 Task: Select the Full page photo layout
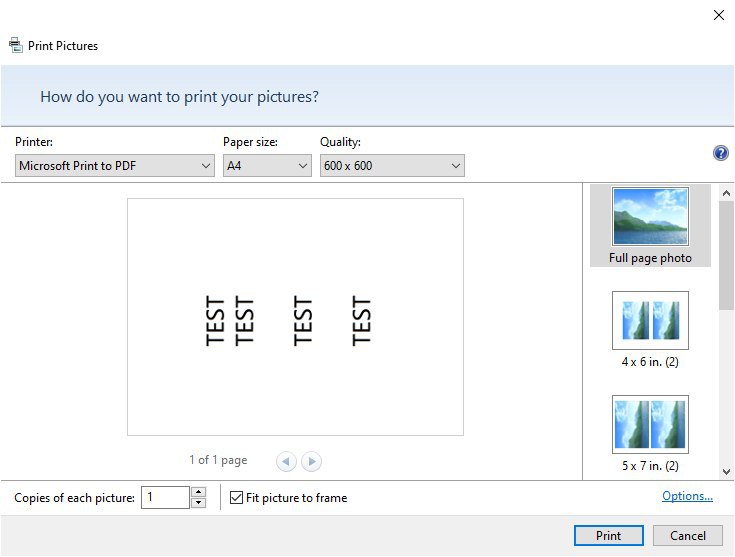coord(650,226)
